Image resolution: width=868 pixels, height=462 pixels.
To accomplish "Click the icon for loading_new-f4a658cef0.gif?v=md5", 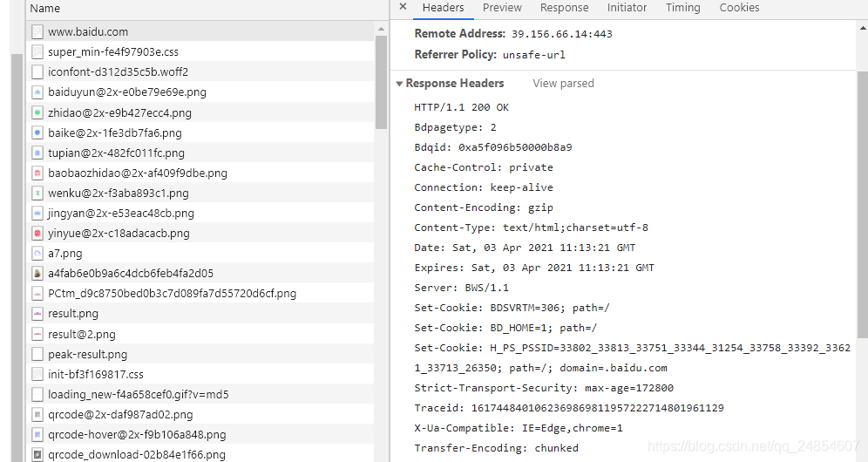I will point(37,394).
